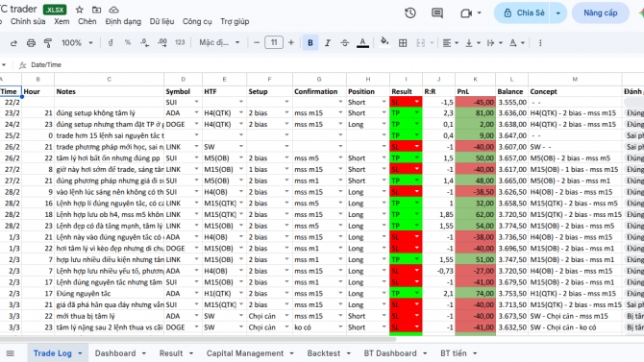Screen dimensions: 644x362
Task: Open horizontal align options
Action: click(450, 42)
